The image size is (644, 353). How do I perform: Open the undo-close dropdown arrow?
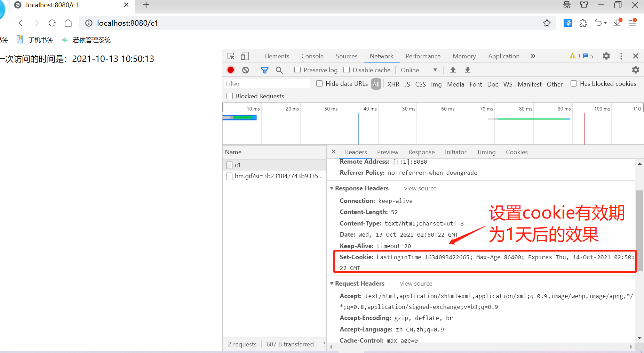tap(605, 23)
